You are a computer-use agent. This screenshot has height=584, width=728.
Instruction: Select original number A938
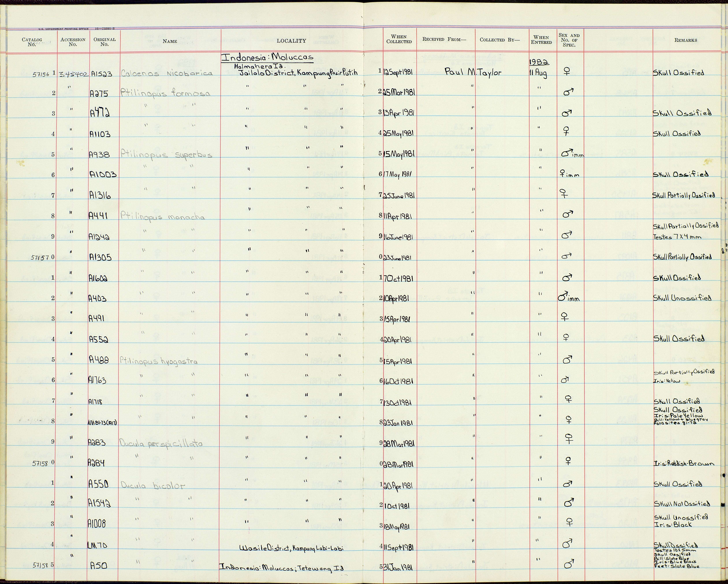point(100,155)
